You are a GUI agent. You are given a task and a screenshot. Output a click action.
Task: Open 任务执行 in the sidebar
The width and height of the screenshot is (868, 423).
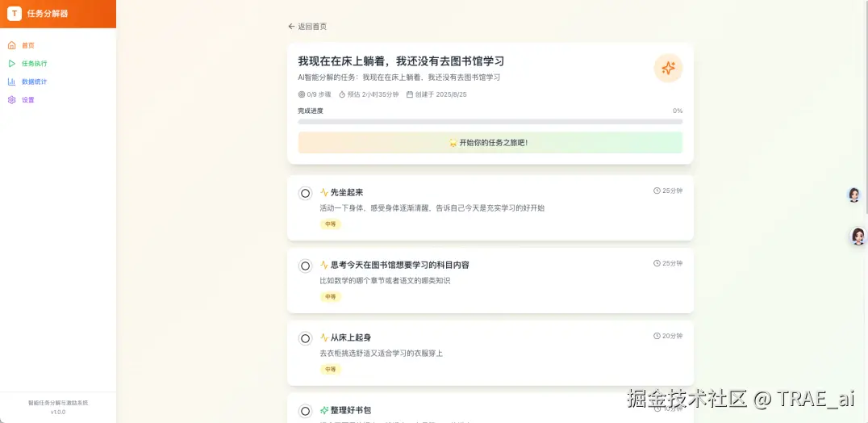34,64
